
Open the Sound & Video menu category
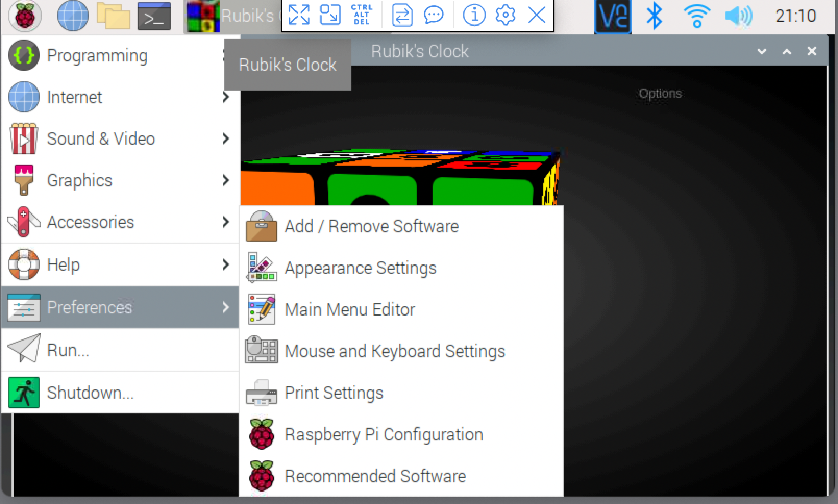[x=120, y=138]
